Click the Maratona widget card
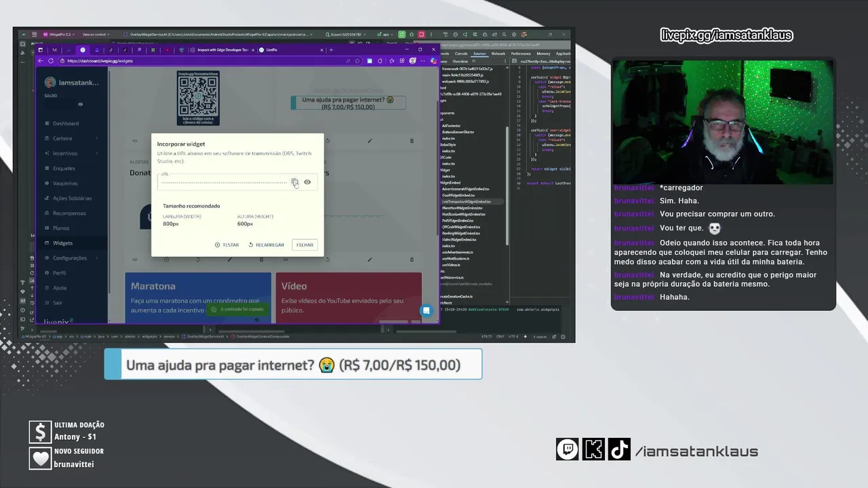 198,298
